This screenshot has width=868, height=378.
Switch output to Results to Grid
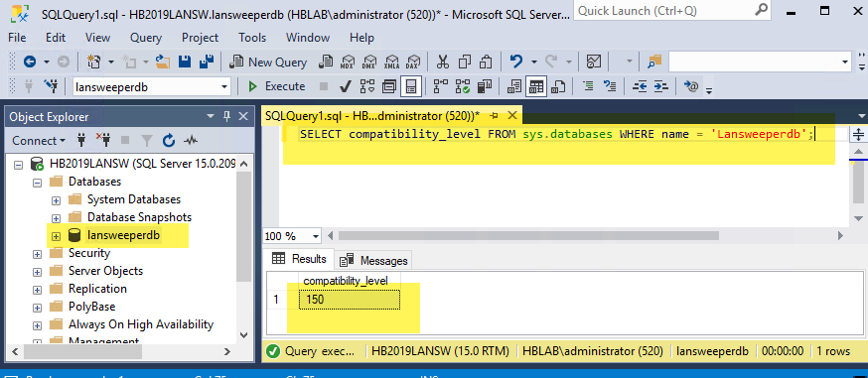536,86
